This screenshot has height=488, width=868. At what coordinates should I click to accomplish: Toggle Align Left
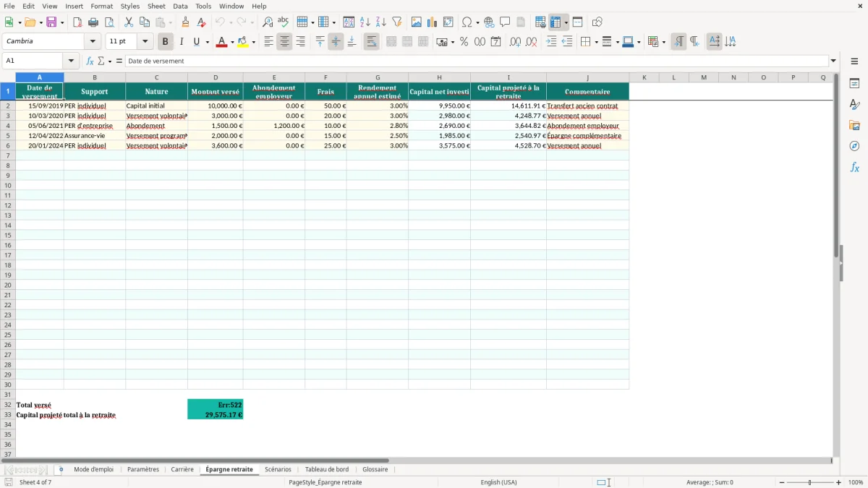pyautogui.click(x=268, y=42)
